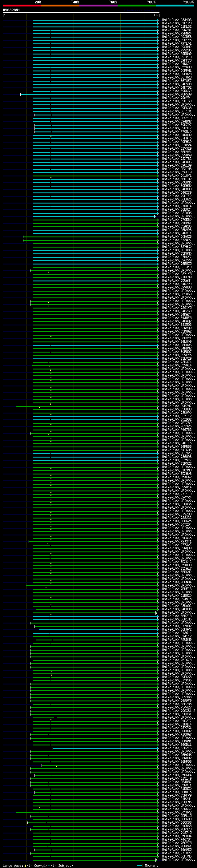Select the UniRef100_P46784 label
The height and width of the screenshot is (868, 197).
(x=177, y=840)
